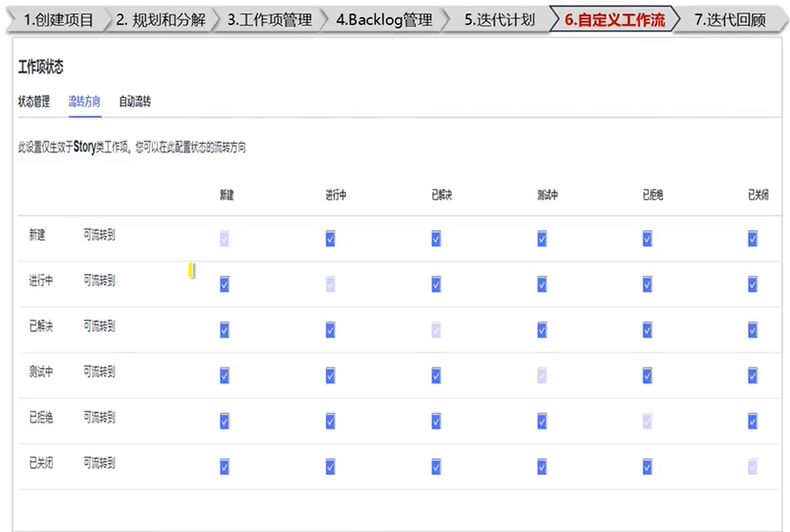Toggle 测试中 row checkbox under 已关闭

(x=752, y=376)
